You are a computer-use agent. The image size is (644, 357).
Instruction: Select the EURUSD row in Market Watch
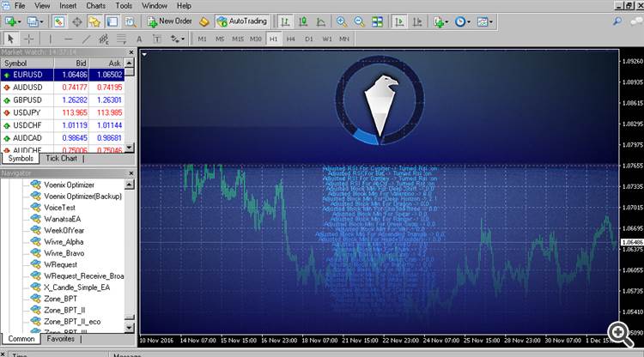coord(63,75)
